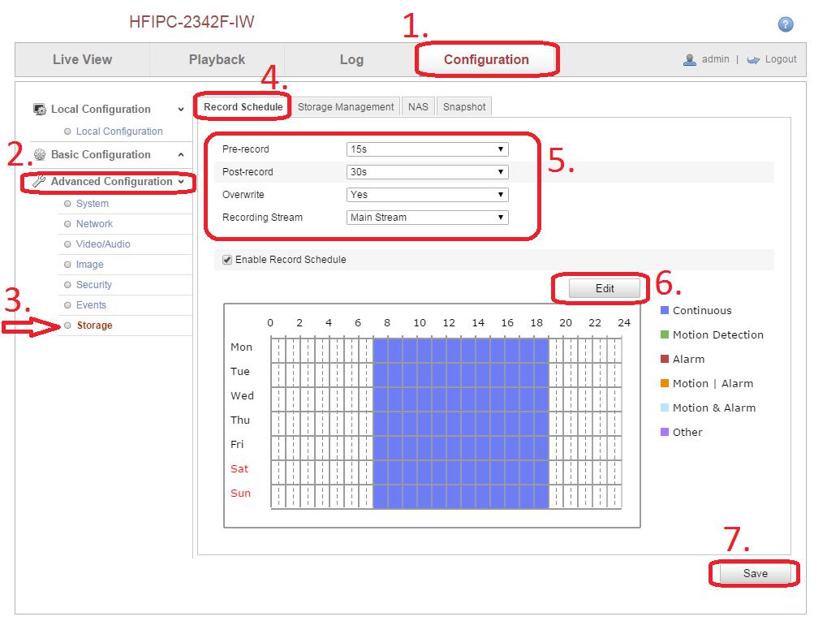Click the Local Configuration monitor icon
The image size is (840, 634).
tap(39, 109)
